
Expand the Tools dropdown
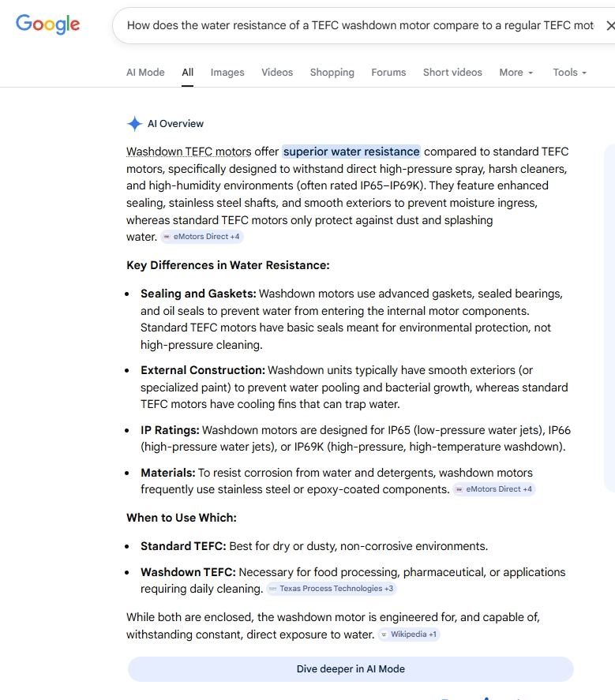click(x=569, y=73)
